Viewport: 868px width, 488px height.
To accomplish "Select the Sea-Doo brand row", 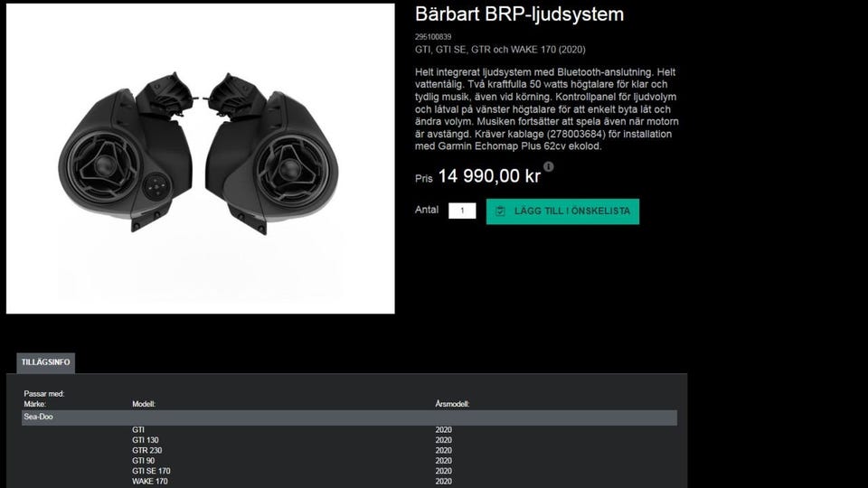I will [349, 418].
